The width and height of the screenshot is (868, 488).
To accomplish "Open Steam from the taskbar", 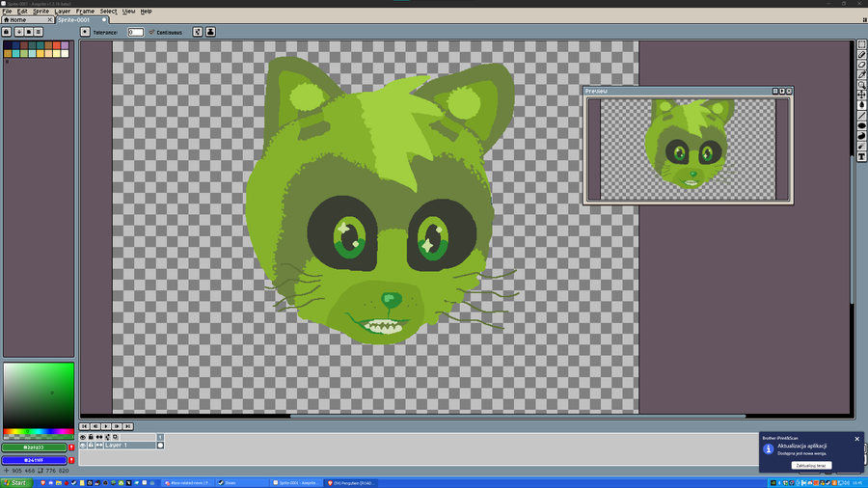I will click(x=241, y=483).
